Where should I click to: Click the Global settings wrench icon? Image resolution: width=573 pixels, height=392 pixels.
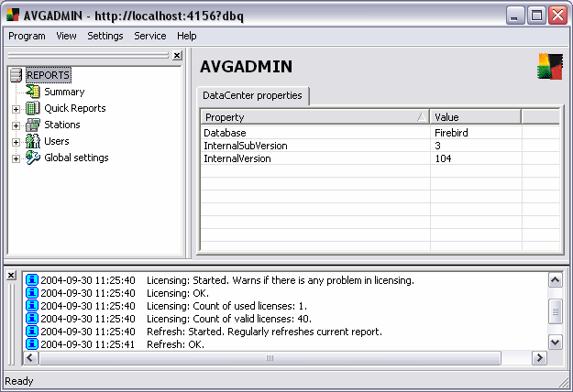point(32,158)
